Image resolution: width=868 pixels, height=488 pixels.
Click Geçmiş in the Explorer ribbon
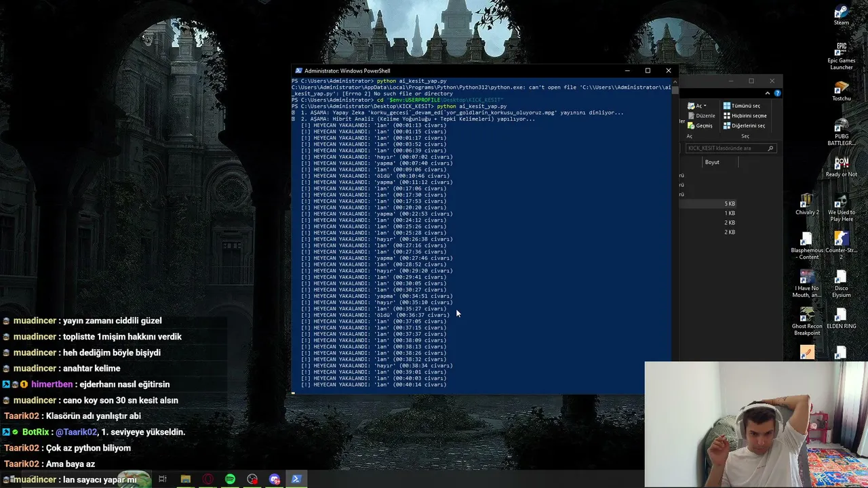coord(699,125)
